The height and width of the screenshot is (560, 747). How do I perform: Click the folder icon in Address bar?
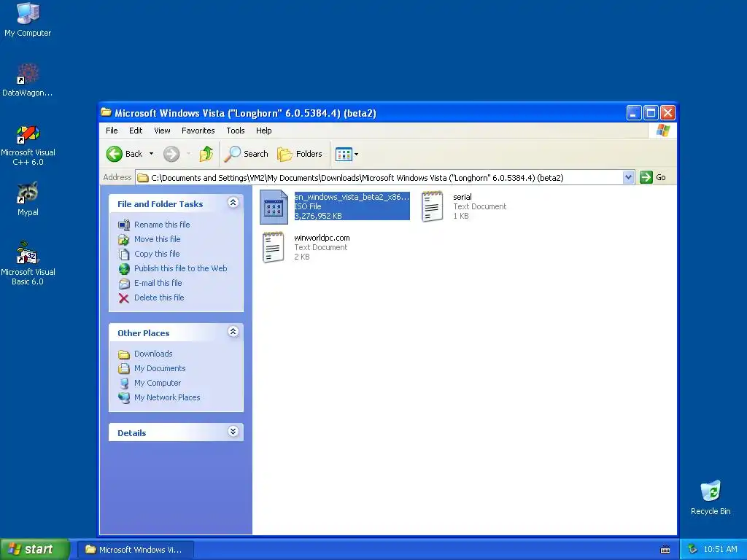pyautogui.click(x=143, y=178)
